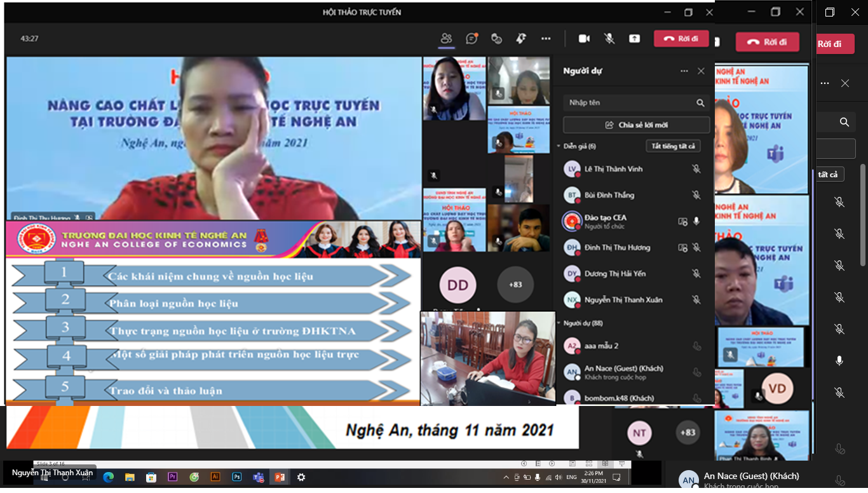This screenshot has width=868, height=493.
Task: Click the search magnifier in Người dự panel
Action: tap(700, 103)
